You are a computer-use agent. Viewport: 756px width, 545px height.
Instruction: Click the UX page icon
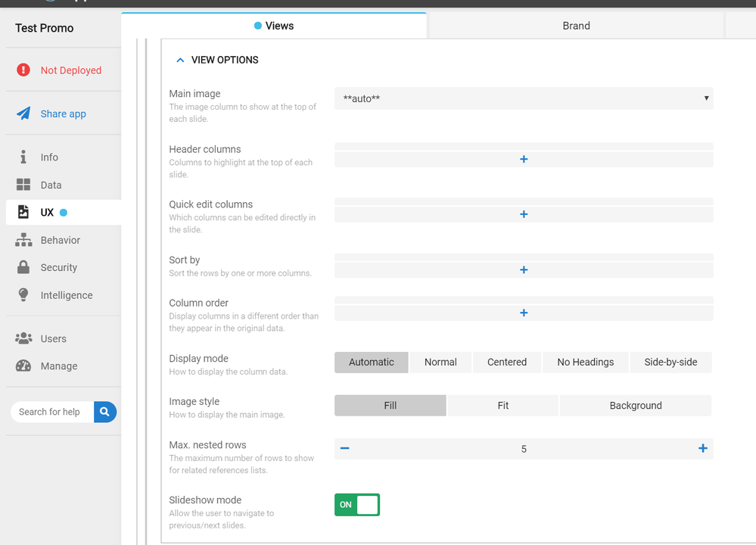coord(23,212)
